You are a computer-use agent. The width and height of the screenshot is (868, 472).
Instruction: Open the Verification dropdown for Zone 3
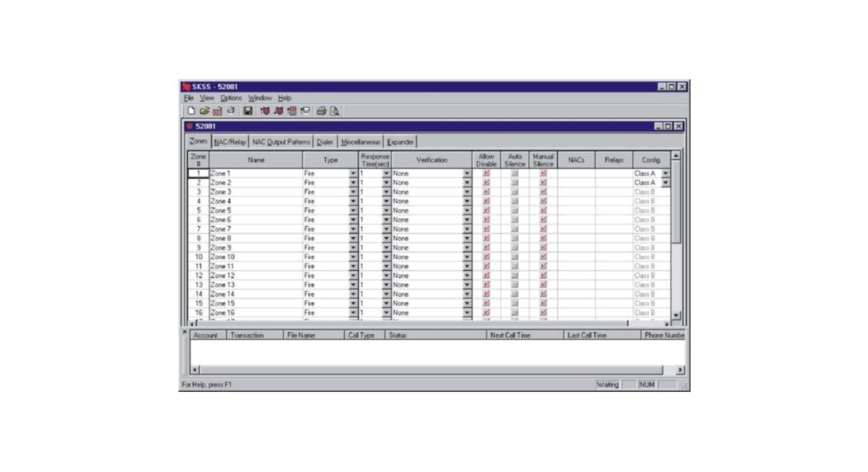tap(467, 192)
